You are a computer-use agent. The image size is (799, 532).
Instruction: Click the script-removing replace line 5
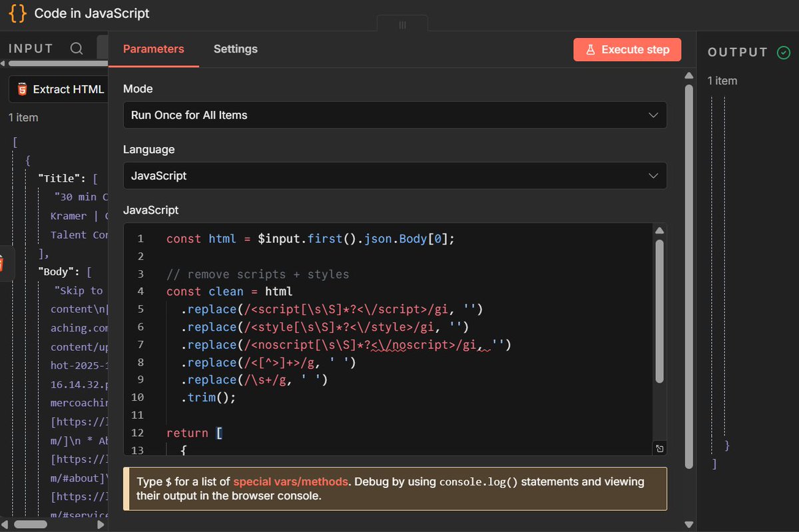click(332, 309)
